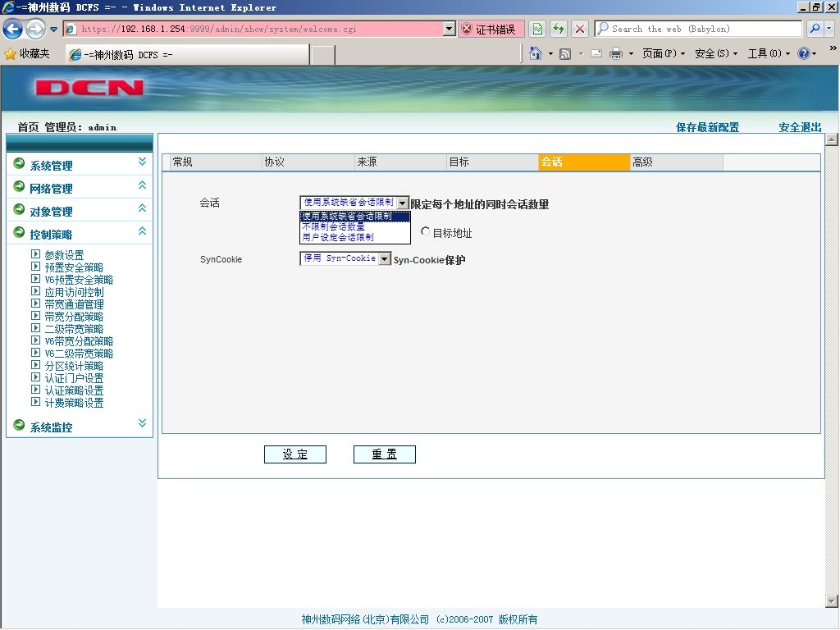Click the arrow icon beside 认证策略设置
This screenshot has width=840, height=630.
click(x=35, y=390)
